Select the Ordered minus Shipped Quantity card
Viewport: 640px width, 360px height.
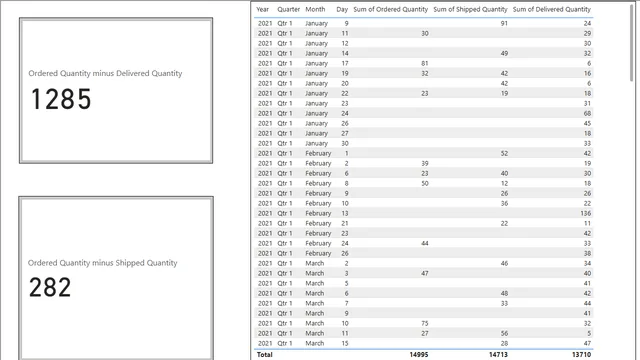(116, 278)
